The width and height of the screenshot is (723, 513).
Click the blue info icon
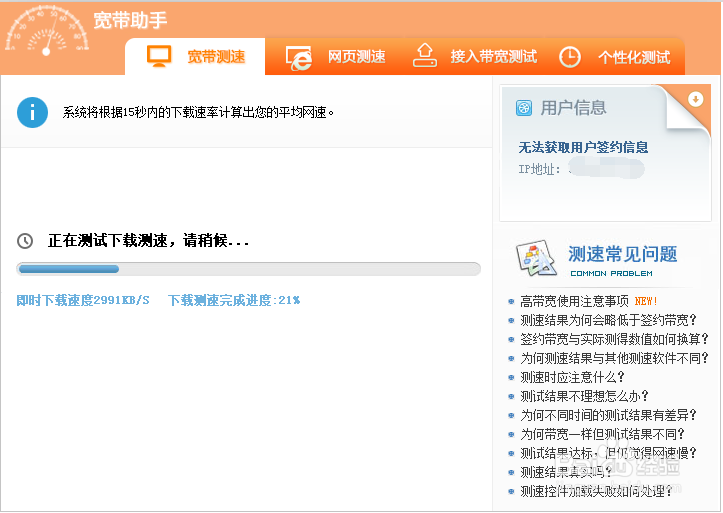(x=32, y=112)
